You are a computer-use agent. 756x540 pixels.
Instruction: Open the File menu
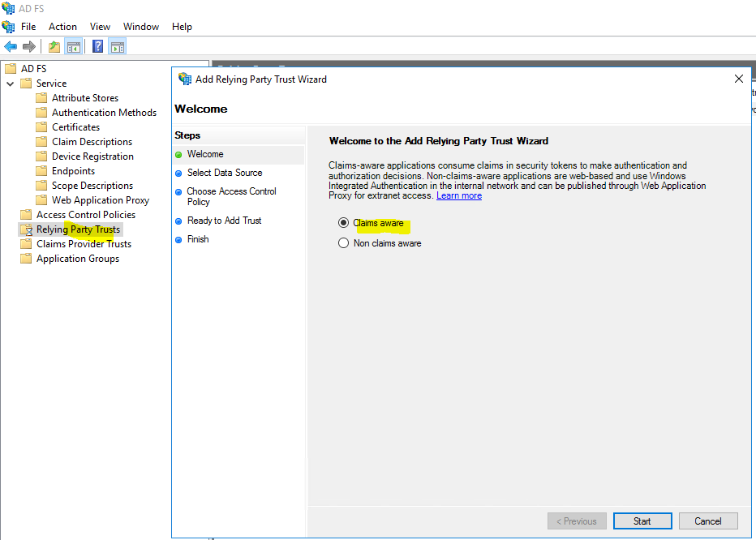coord(28,27)
